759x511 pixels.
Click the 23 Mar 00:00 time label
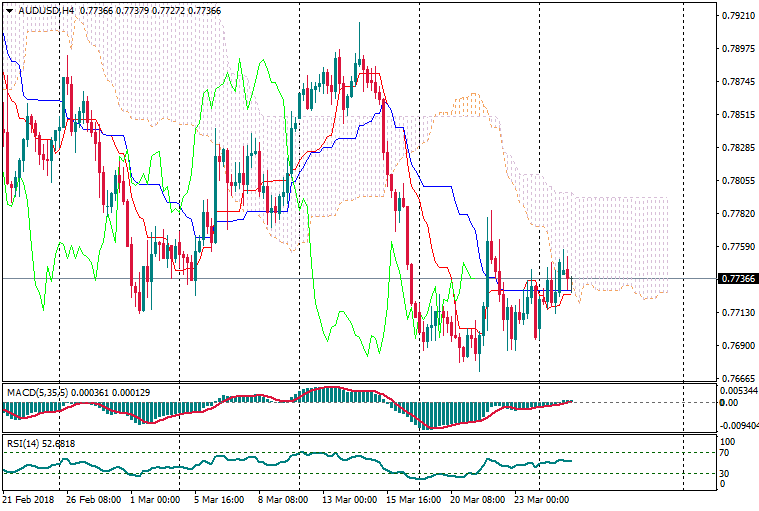[541, 498]
